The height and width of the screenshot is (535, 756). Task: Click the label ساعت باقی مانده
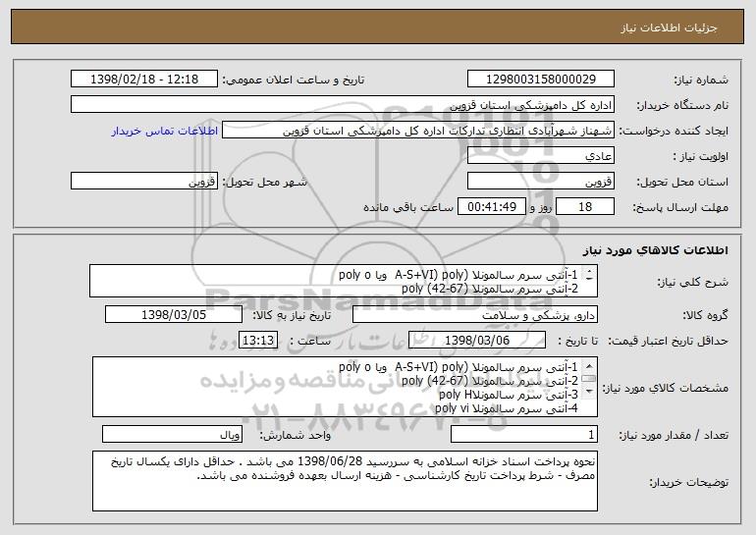(408, 207)
